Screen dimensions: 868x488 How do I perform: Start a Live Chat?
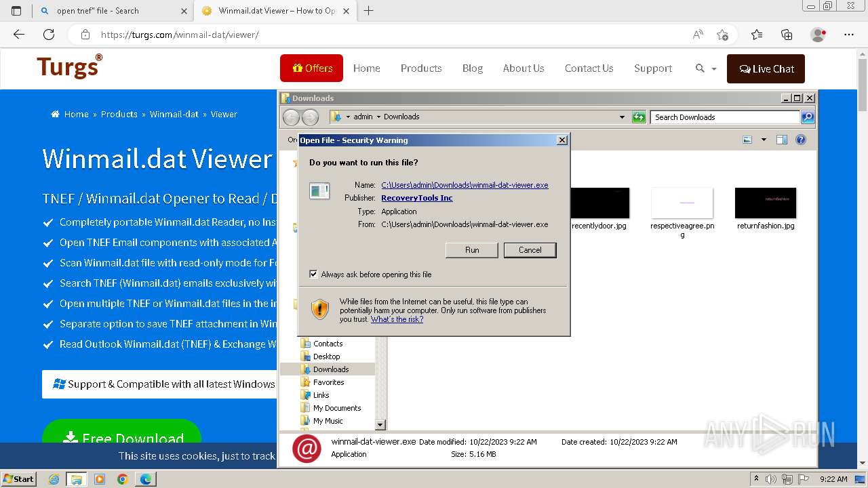coord(766,68)
